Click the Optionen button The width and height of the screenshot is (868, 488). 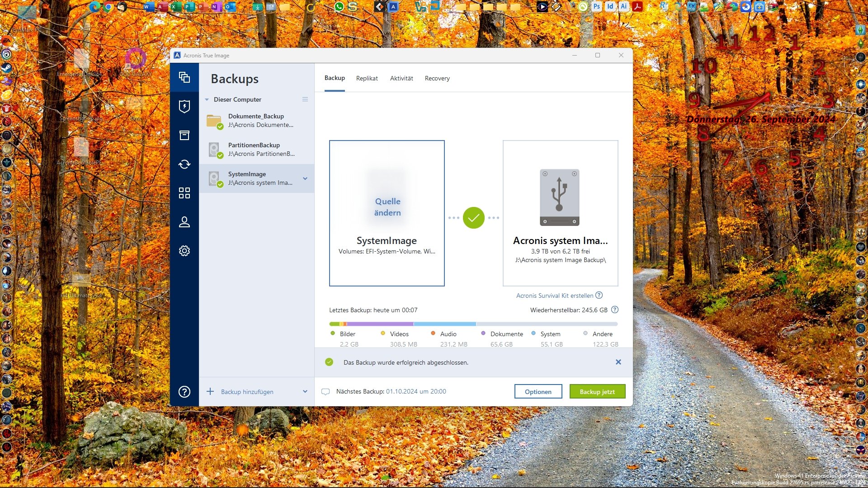coord(538,392)
